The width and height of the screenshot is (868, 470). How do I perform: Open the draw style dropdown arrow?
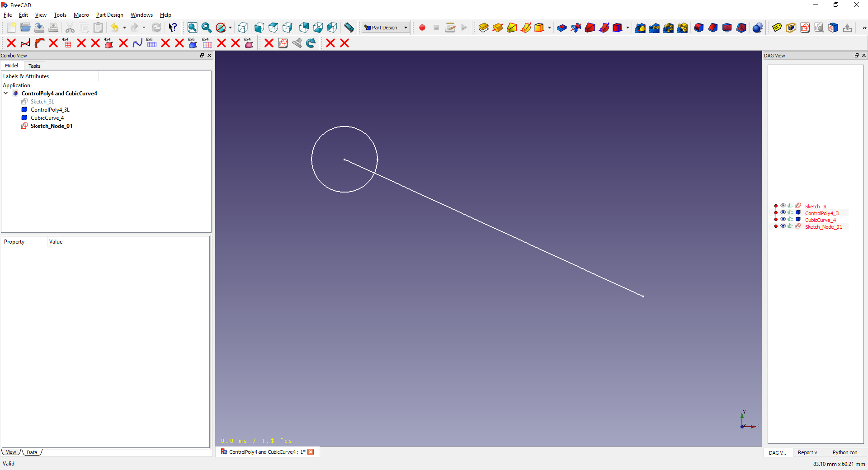230,28
